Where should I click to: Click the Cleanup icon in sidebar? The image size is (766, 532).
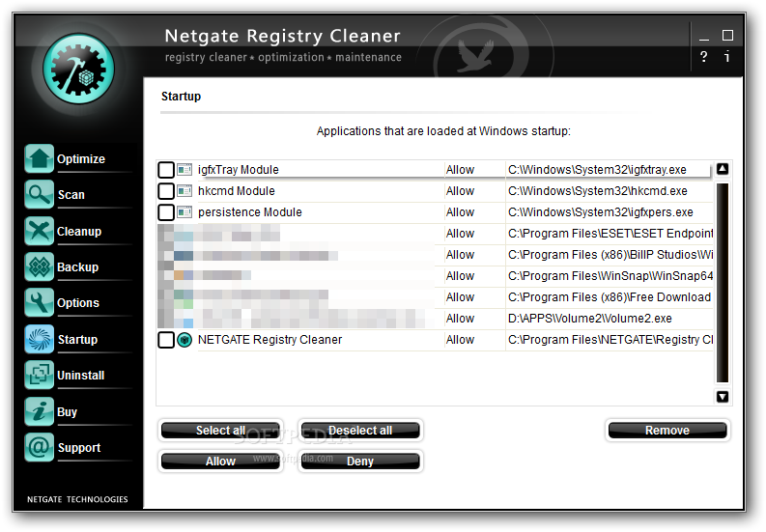pyautogui.click(x=39, y=231)
